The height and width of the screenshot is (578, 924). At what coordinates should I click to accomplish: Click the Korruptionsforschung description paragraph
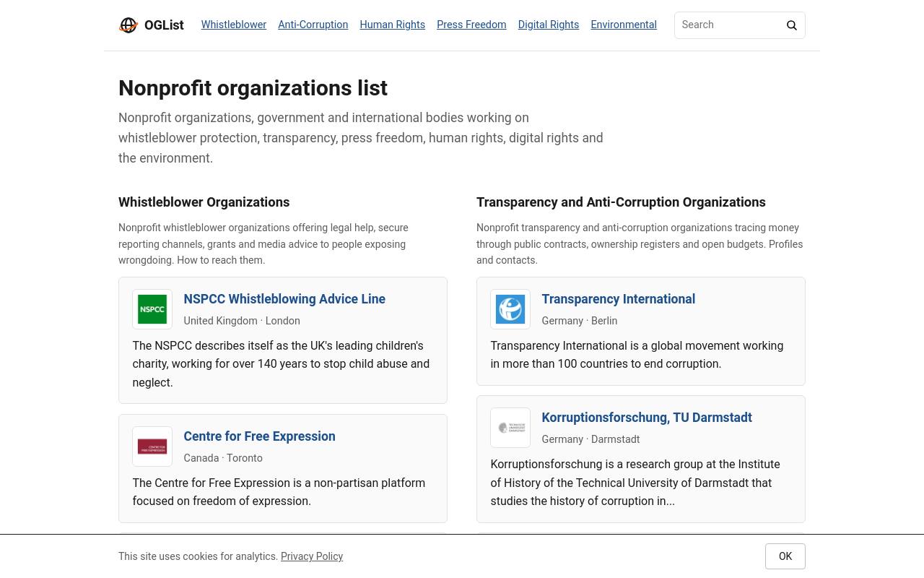(641, 483)
